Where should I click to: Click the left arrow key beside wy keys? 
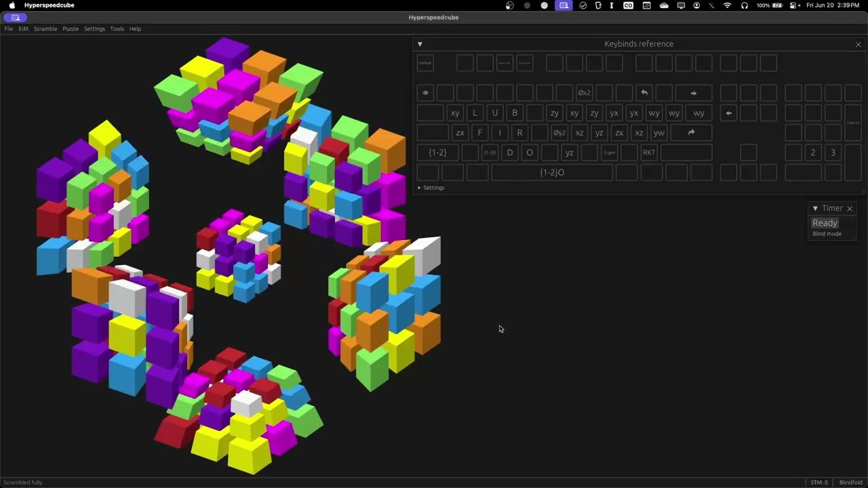[728, 113]
